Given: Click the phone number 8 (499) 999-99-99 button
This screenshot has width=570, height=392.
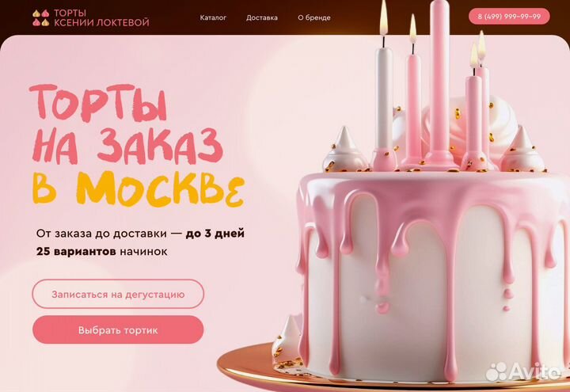Looking at the screenshot, I should click(509, 17).
